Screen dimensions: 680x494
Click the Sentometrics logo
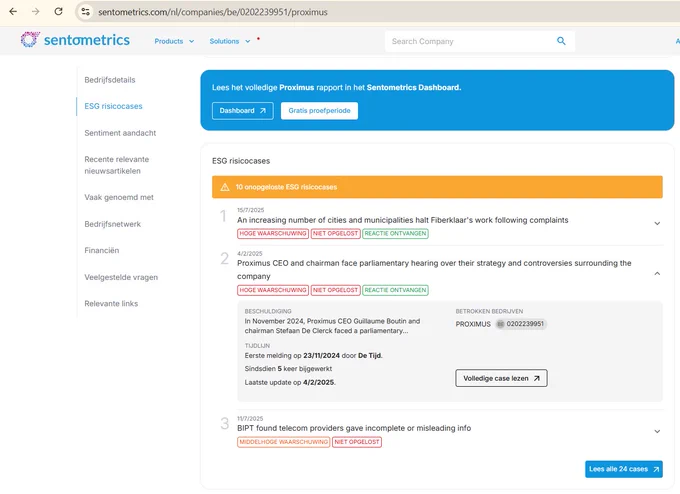click(75, 40)
